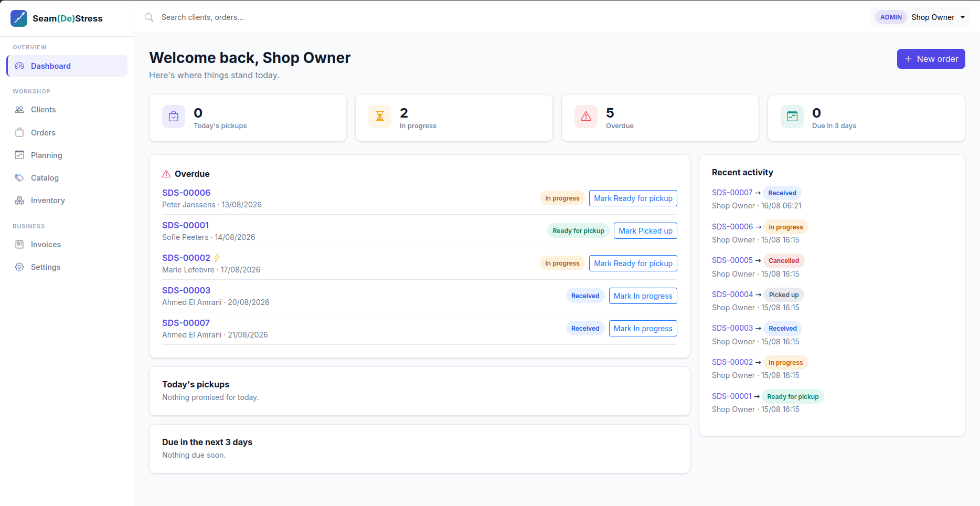Click the New order button

(931, 59)
